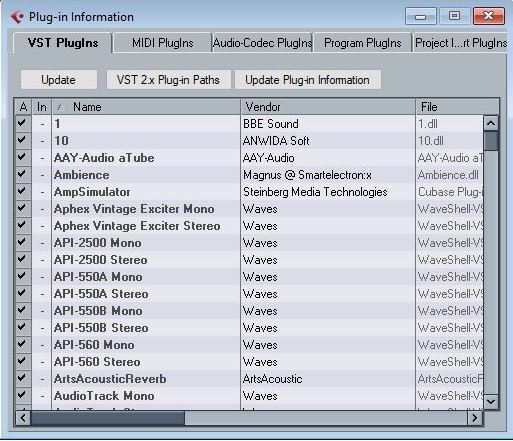The image size is (513, 441).
Task: Open the Audio-Codec PlugIns tab
Action: click(x=262, y=43)
